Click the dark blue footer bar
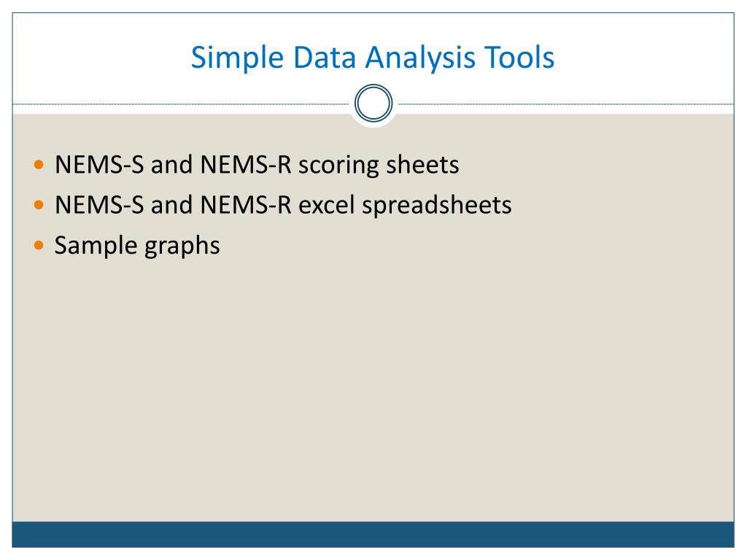Viewport: 747px width, 560px height. point(373,534)
